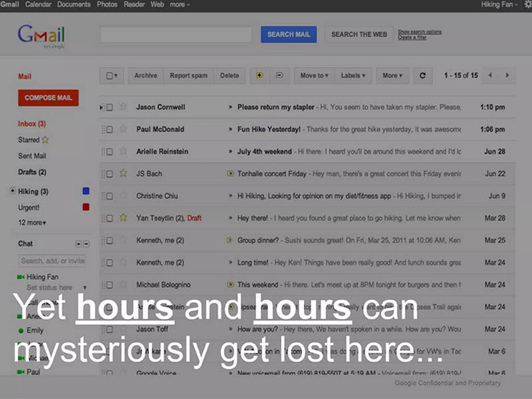This screenshot has height=399, width=532.
Task: Open the Labels dropdown
Action: pyautogui.click(x=353, y=76)
